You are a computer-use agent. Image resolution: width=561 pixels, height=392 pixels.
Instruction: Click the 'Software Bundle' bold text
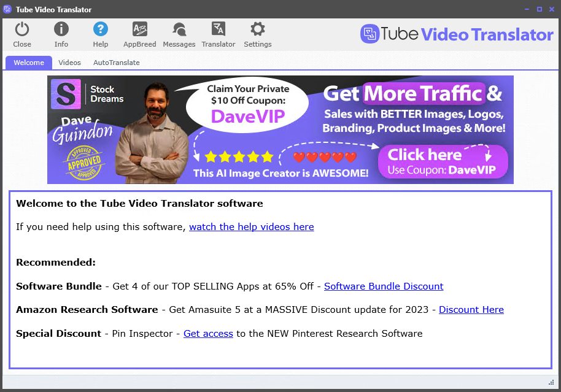pos(59,286)
